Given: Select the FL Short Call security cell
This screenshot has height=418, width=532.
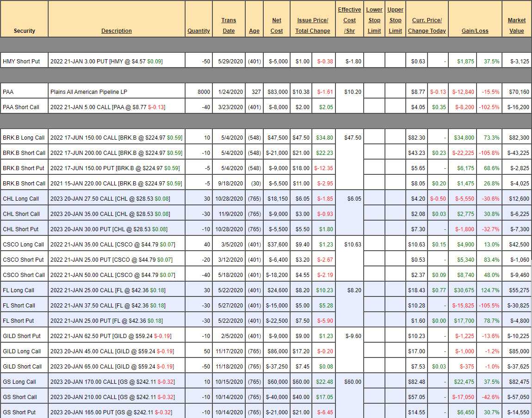Looking at the screenshot, I should [19, 306].
